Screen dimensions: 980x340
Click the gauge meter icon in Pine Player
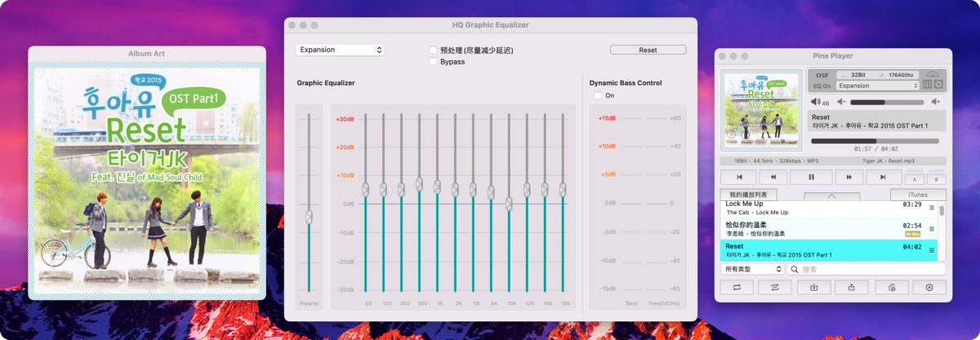pos(933,74)
